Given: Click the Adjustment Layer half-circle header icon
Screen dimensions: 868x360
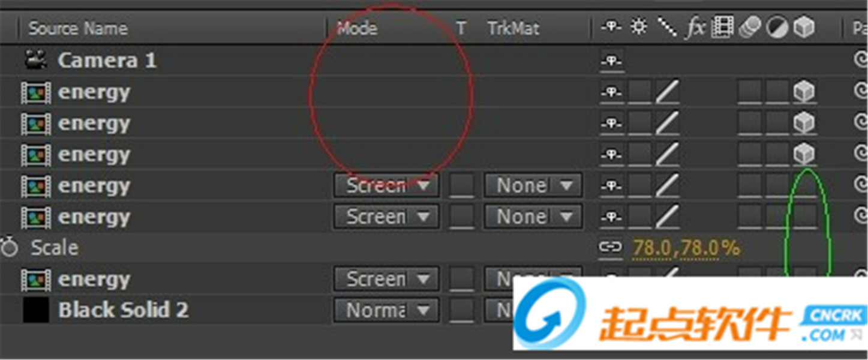Looking at the screenshot, I should click(777, 28).
